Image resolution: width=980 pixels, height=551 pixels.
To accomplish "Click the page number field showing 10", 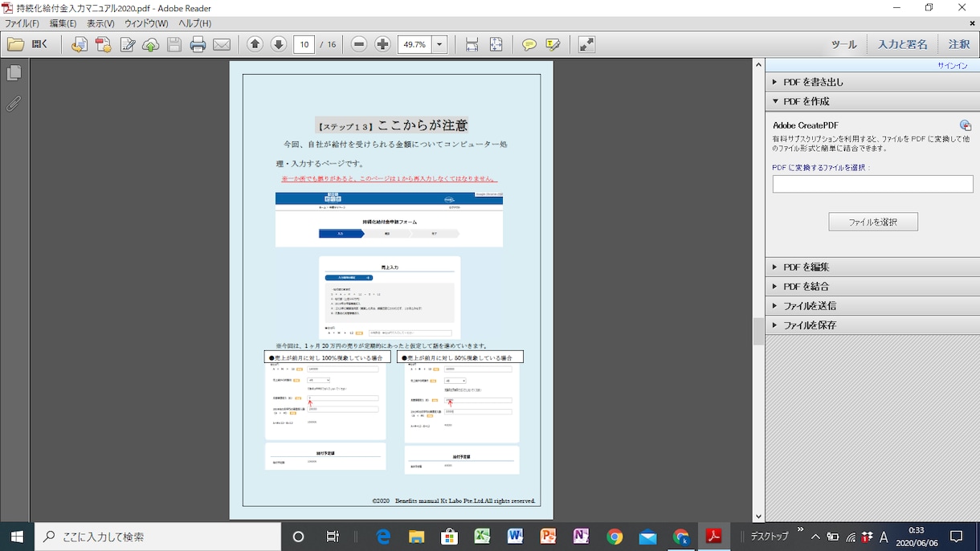I will tap(304, 45).
